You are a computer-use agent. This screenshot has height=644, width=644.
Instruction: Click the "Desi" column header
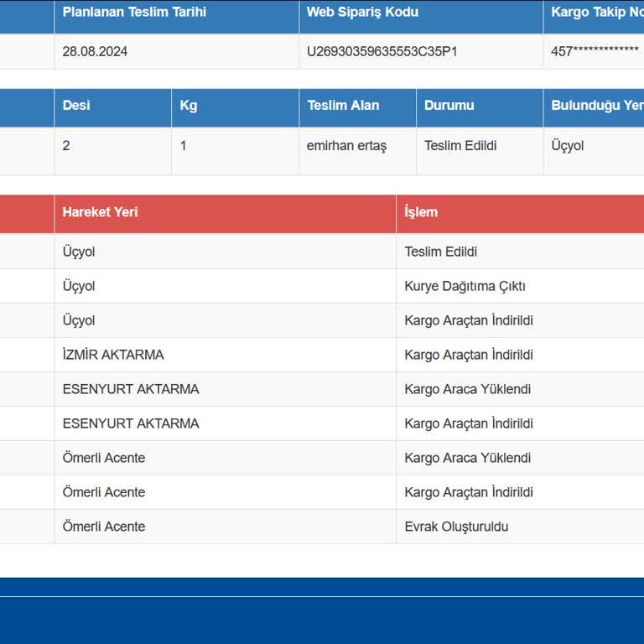(76, 106)
